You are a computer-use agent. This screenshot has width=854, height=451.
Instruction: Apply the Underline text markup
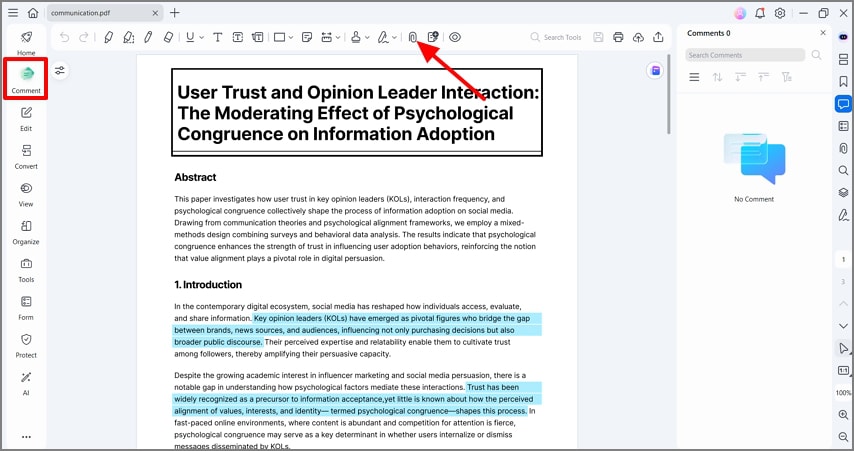pos(190,37)
